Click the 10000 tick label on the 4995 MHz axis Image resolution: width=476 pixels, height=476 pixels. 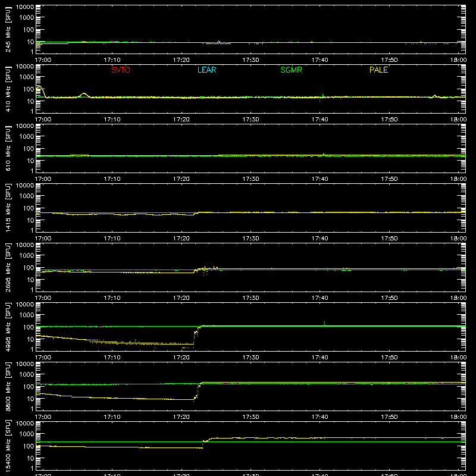[25, 305]
